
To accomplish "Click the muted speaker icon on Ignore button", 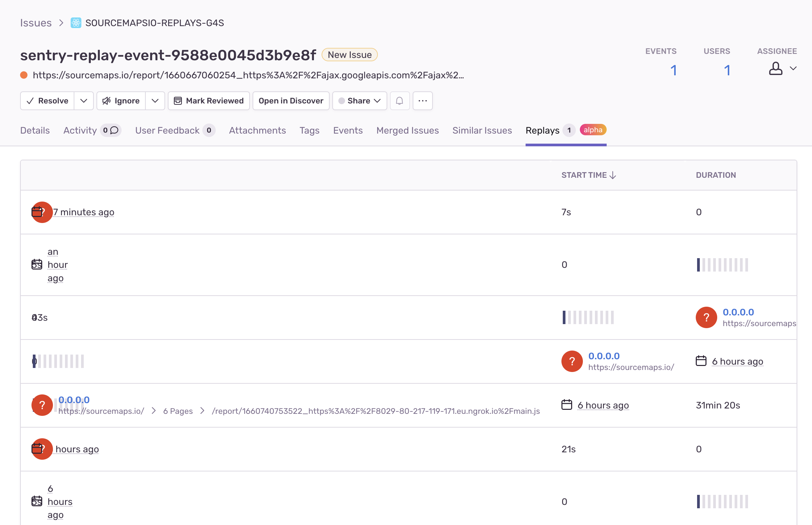I will click(106, 100).
